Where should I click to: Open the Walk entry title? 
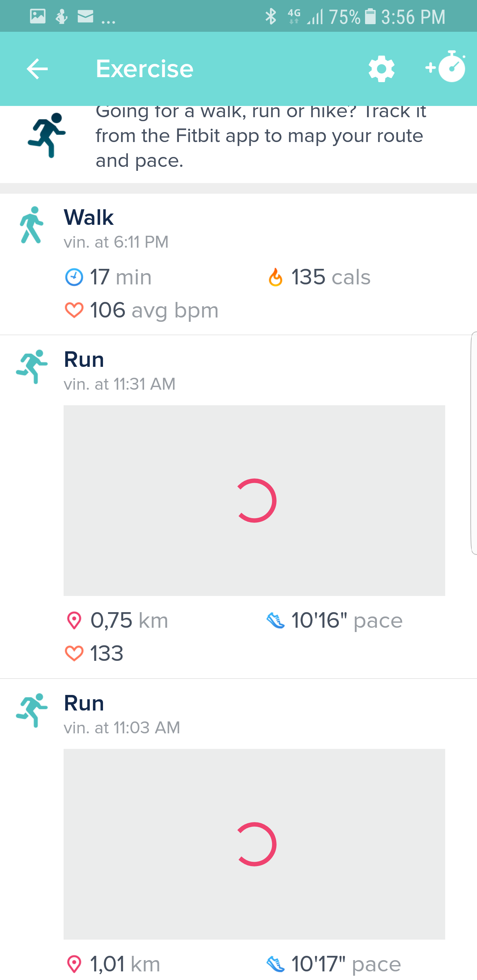point(89,218)
